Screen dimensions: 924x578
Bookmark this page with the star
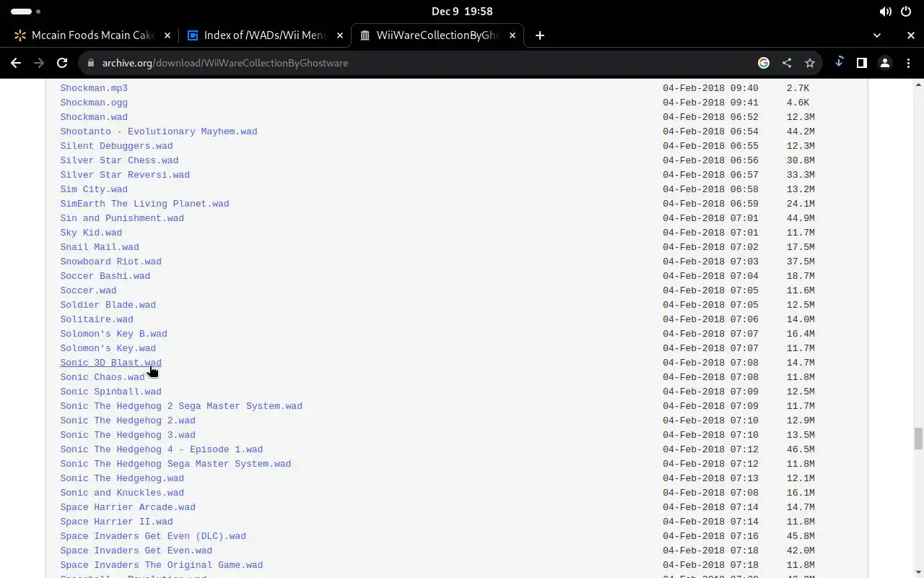tap(810, 63)
